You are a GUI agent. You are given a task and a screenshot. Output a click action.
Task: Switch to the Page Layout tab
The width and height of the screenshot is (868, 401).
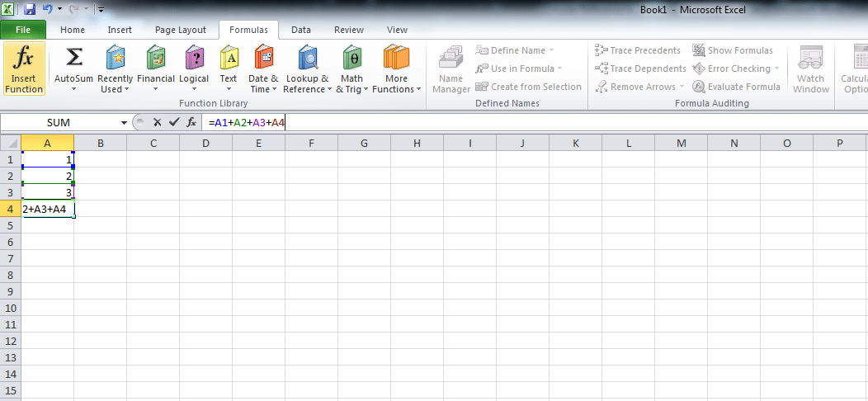(x=181, y=30)
